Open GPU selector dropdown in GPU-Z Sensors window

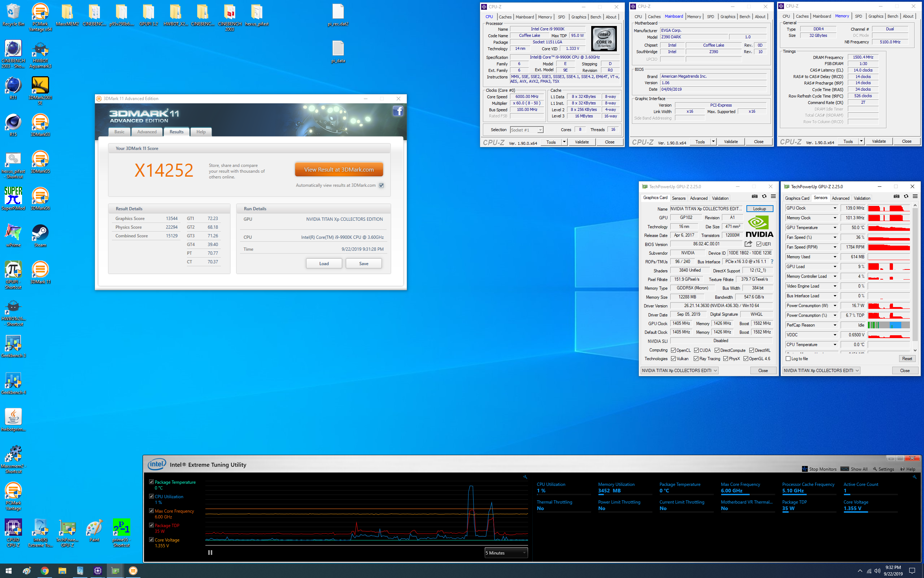click(821, 370)
